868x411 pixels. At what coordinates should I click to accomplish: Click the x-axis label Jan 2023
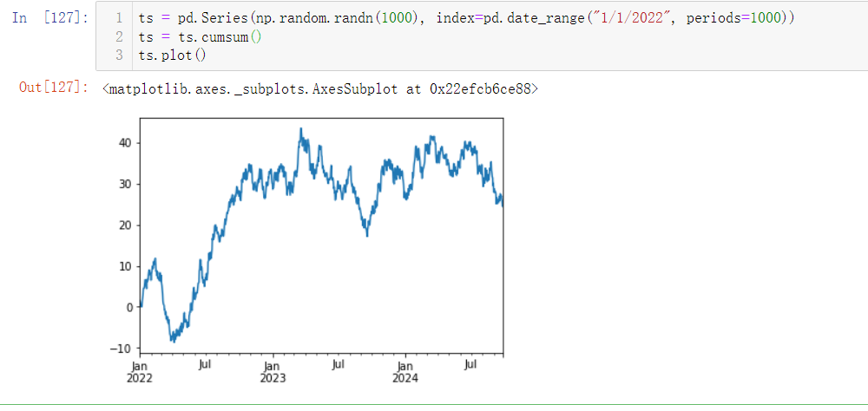pyautogui.click(x=273, y=372)
